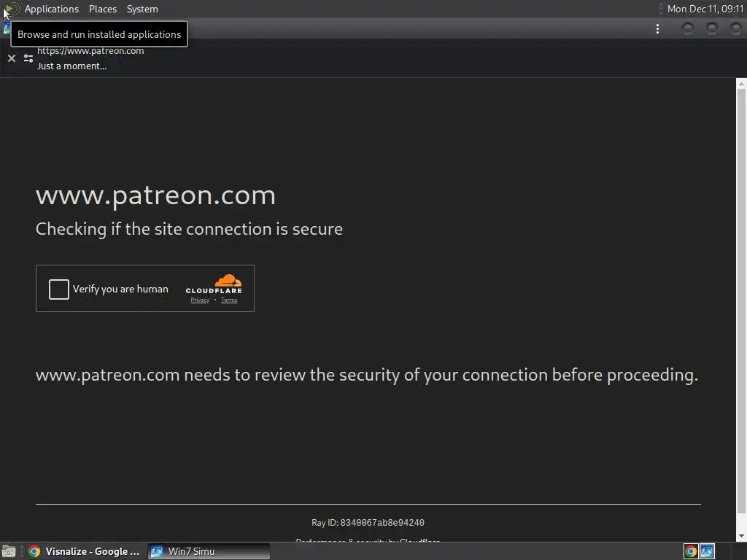
Task: Open the Cloudflare Privacy link
Action: click(200, 300)
